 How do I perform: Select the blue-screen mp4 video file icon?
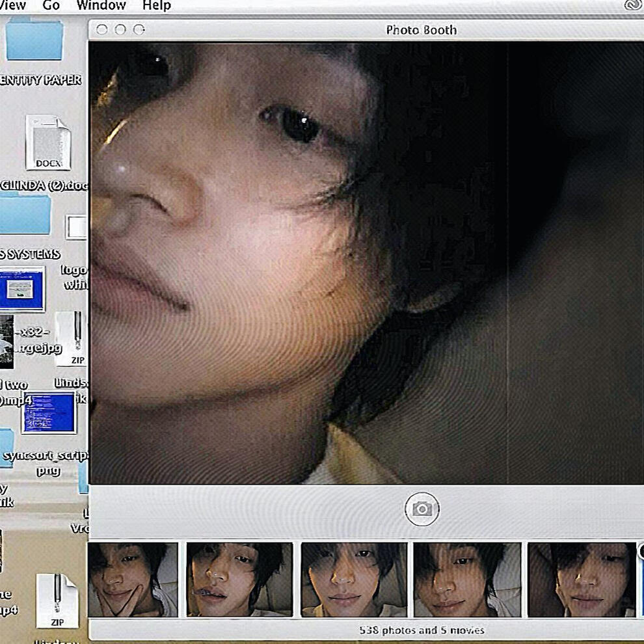(x=48, y=412)
